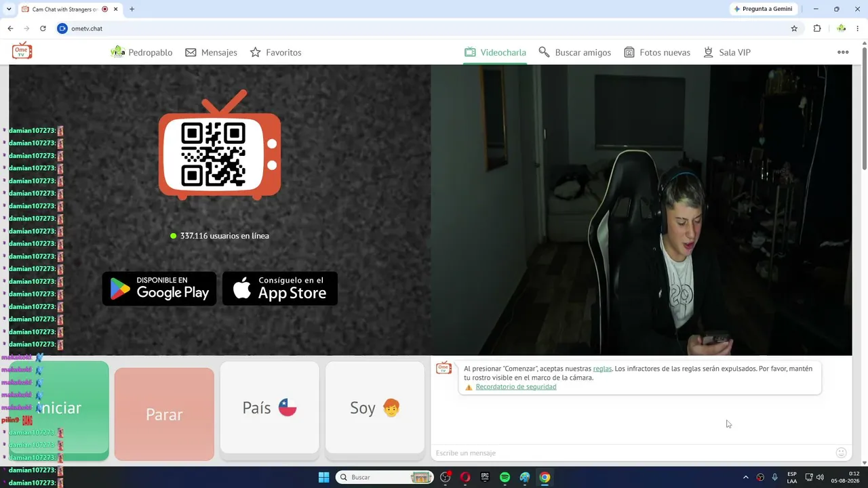Click the OBS icon in system tray

(760, 477)
